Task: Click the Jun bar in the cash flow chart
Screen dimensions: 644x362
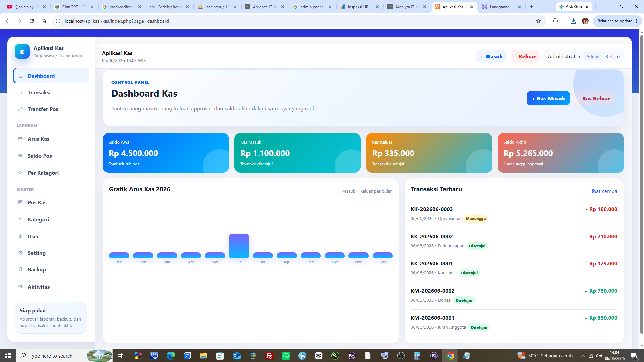Action: pos(239,246)
